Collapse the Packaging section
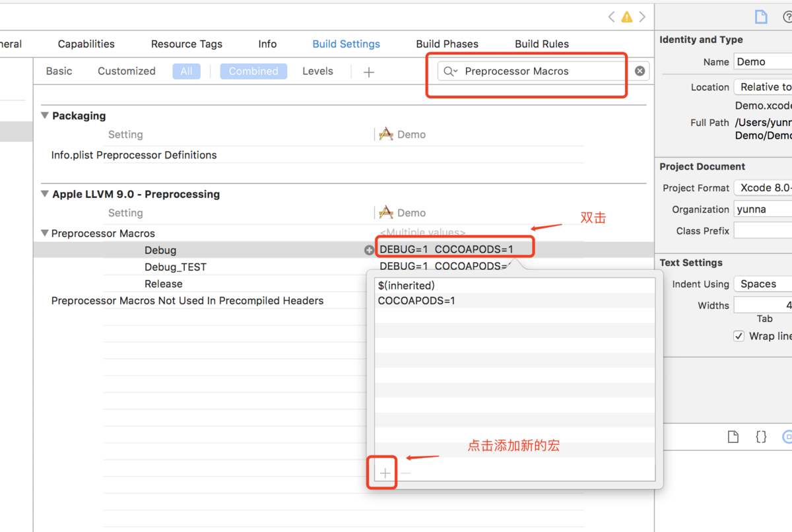Screen dimensions: 792x532 click(x=45, y=116)
